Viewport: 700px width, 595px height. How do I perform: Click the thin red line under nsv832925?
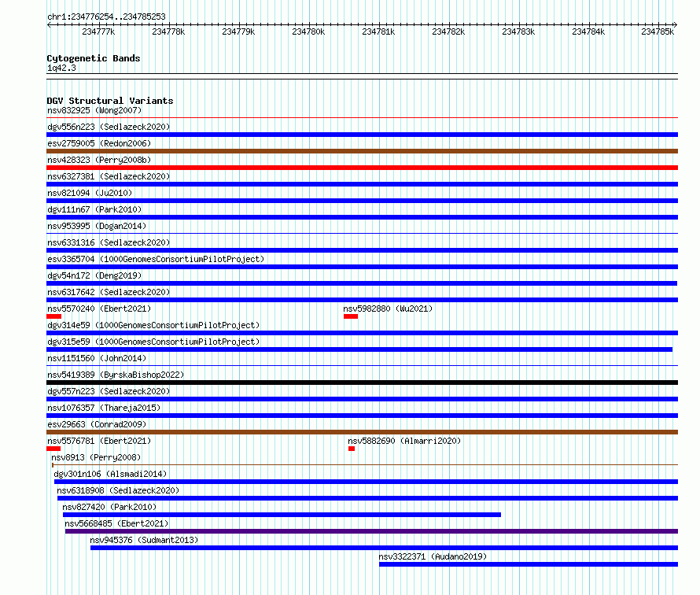coord(362,117)
